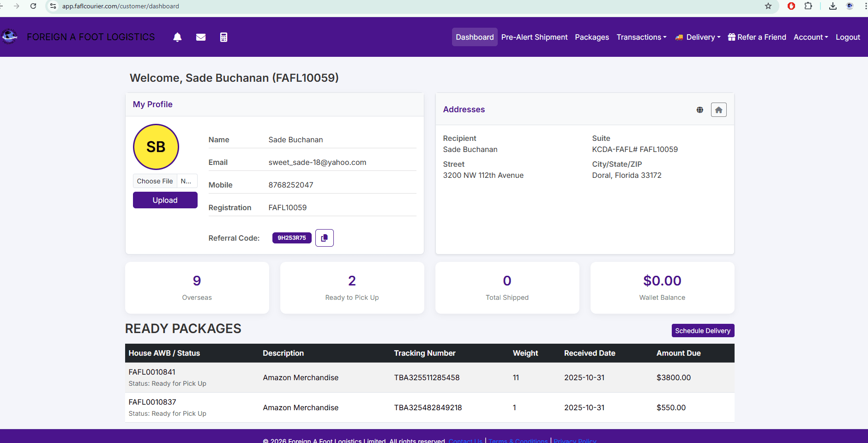Open the notifications bell icon

click(177, 37)
